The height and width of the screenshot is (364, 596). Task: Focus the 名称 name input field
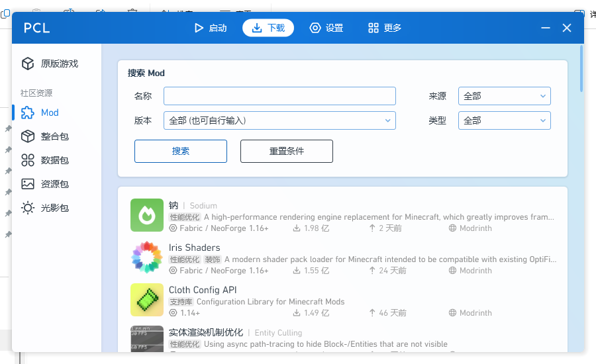279,96
